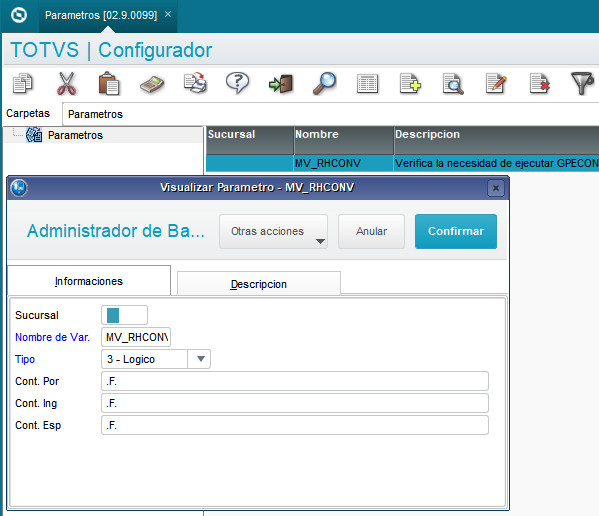
Task: Click the Tipo label
Action: (x=25, y=359)
